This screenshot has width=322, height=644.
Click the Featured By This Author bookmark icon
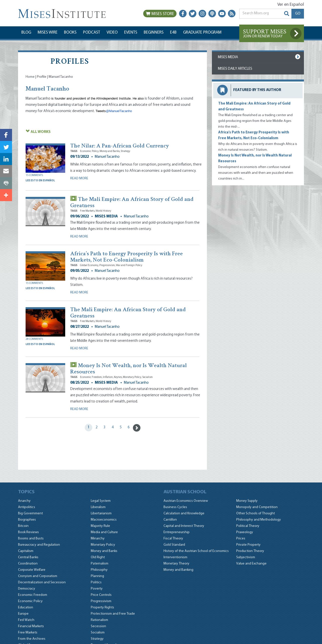tap(222, 90)
